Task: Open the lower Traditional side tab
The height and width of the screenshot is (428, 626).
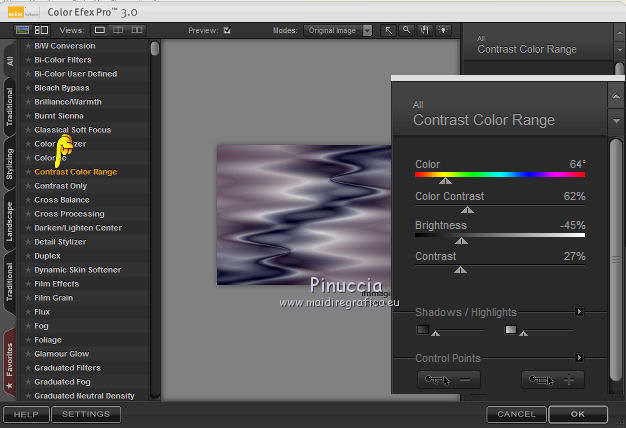Action: point(10,281)
